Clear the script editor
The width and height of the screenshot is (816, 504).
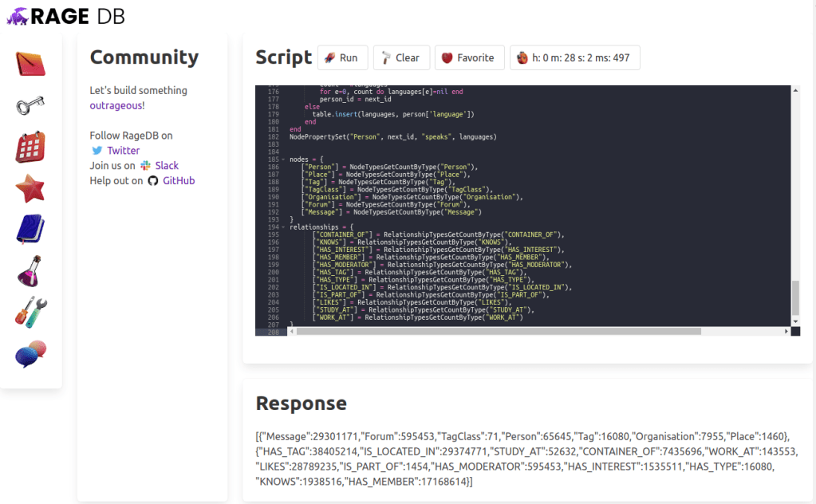(x=400, y=57)
